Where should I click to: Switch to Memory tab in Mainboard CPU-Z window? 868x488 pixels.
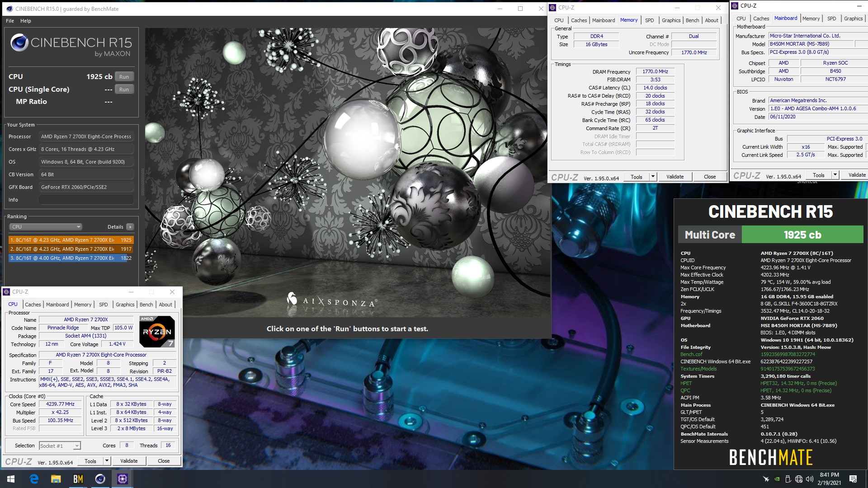pyautogui.click(x=811, y=19)
